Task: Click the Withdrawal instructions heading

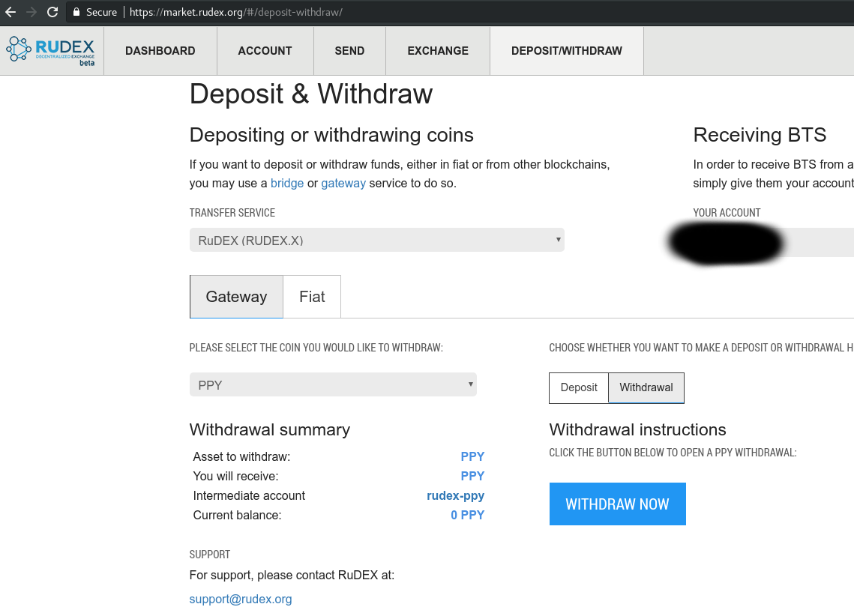Action: click(638, 430)
